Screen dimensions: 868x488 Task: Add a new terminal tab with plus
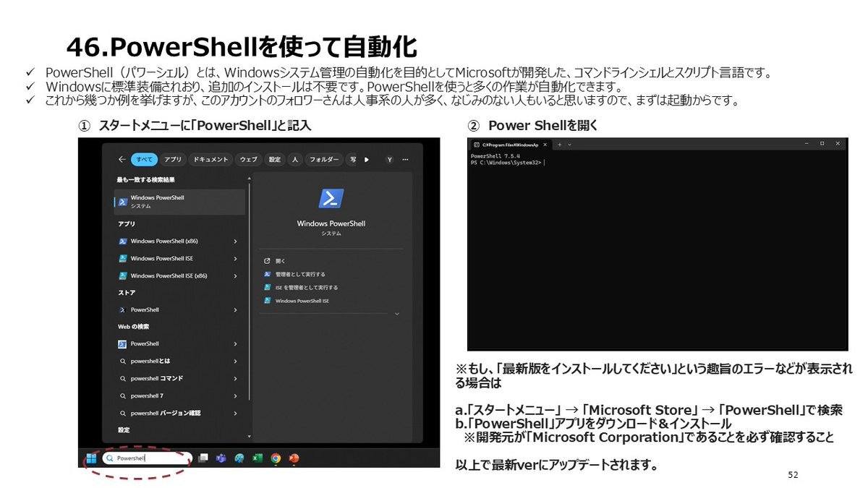pos(559,144)
